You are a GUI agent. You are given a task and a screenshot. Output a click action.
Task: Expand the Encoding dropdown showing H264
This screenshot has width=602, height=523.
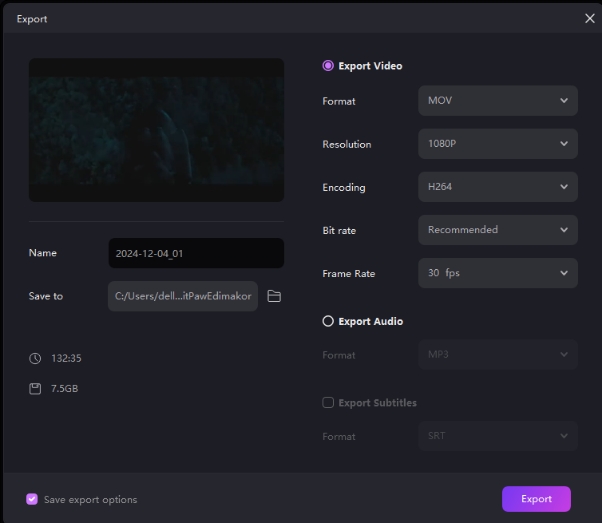tap(497, 187)
